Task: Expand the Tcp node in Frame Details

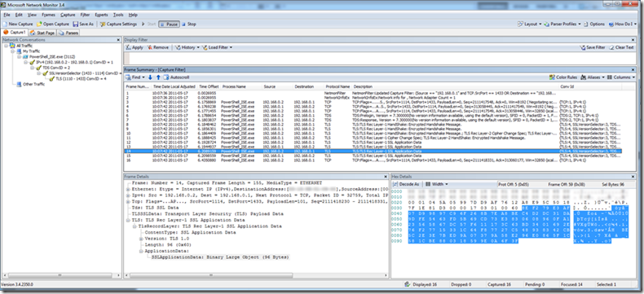Action: (128, 202)
